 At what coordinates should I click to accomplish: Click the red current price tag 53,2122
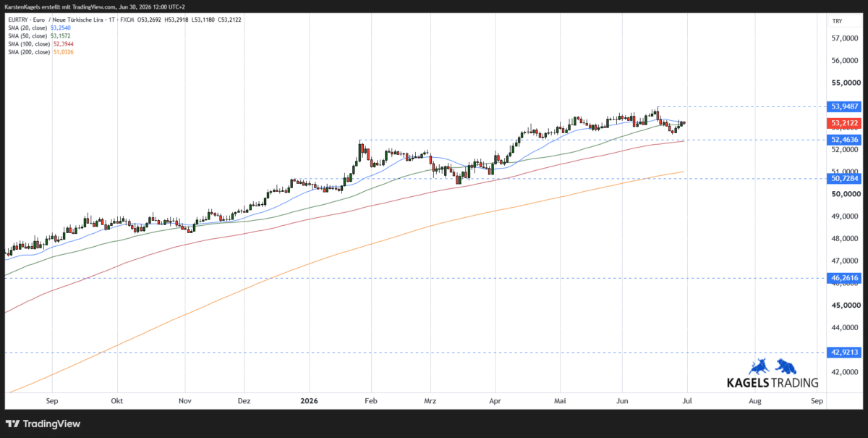click(x=844, y=123)
